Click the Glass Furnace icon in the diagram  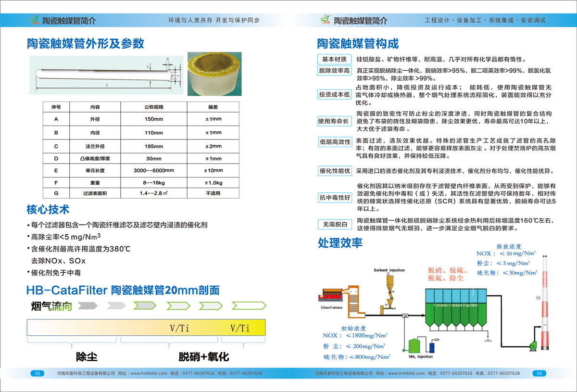pos(332,294)
